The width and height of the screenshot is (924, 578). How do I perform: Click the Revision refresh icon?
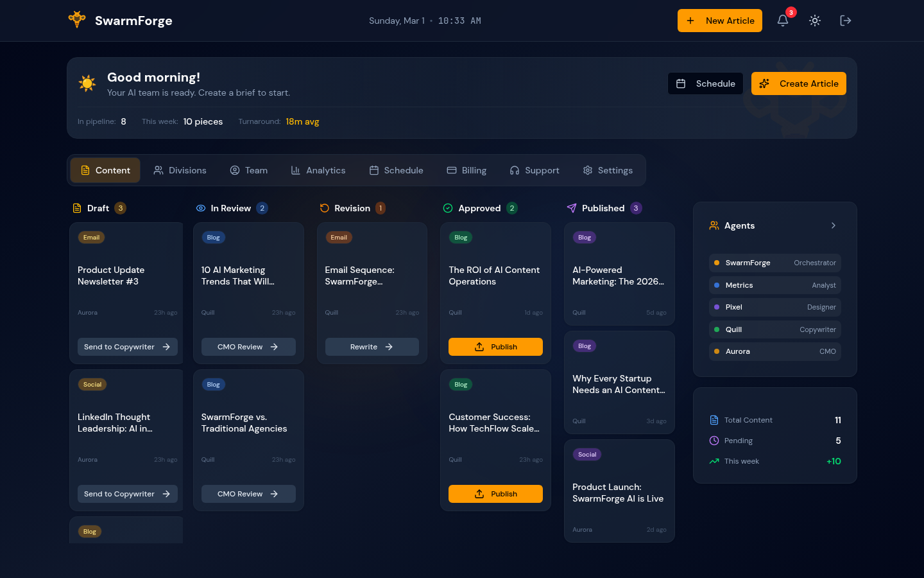pyautogui.click(x=323, y=207)
